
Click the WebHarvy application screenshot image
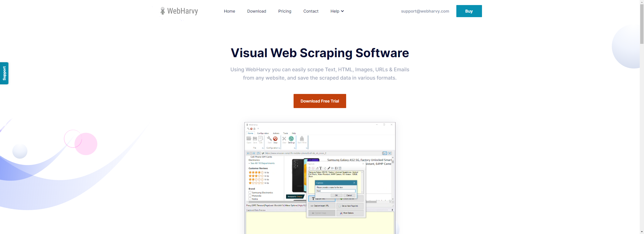(x=320, y=178)
